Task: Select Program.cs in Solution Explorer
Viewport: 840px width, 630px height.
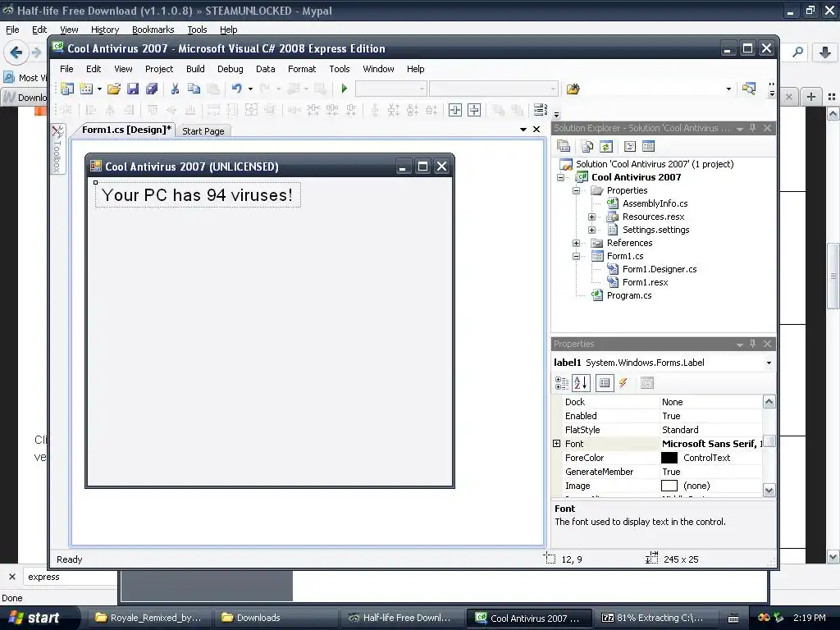Action: point(629,295)
